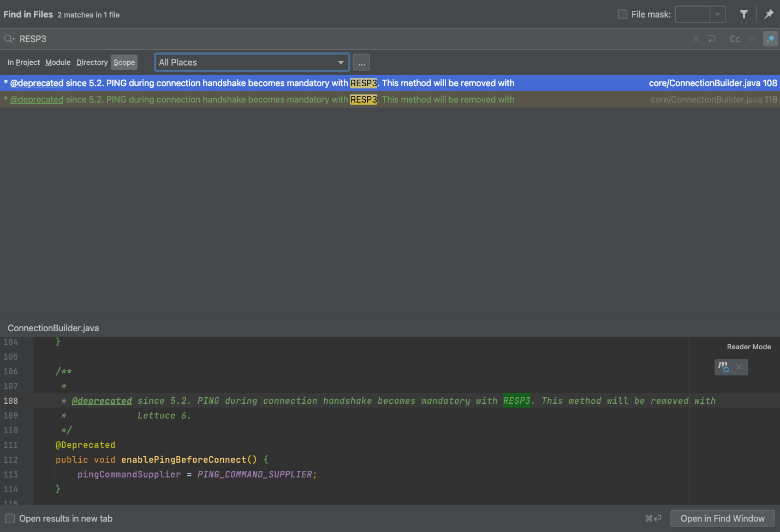Image resolution: width=780 pixels, height=532 pixels.
Task: Click the highlighted RESP3 in the preview
Action: [x=517, y=401]
